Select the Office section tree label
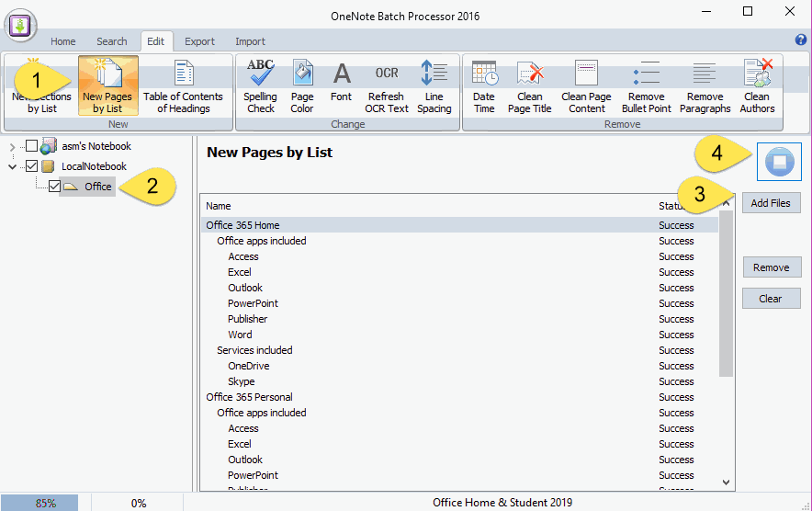The height and width of the screenshot is (511, 812). point(98,187)
